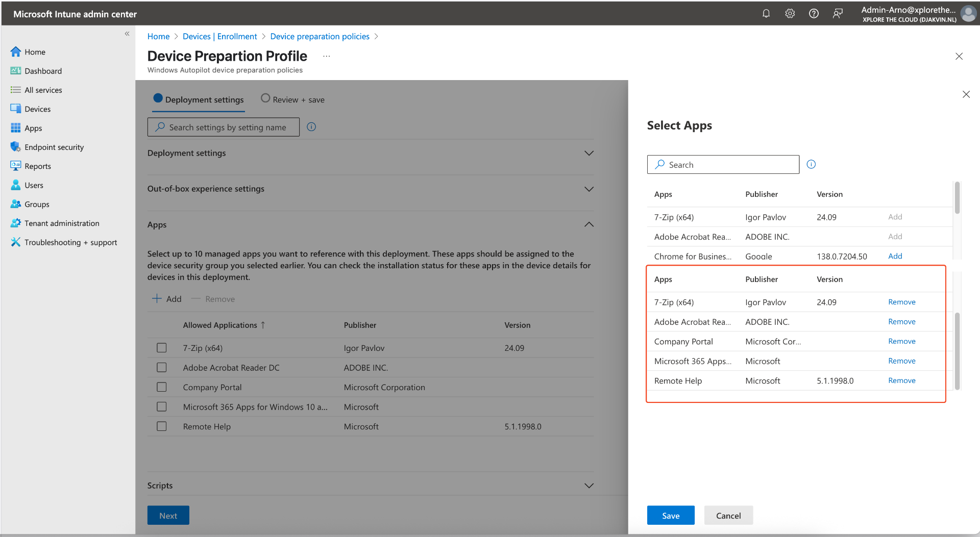Add Chrome for Business app
The width and height of the screenshot is (980, 537).
pos(895,256)
